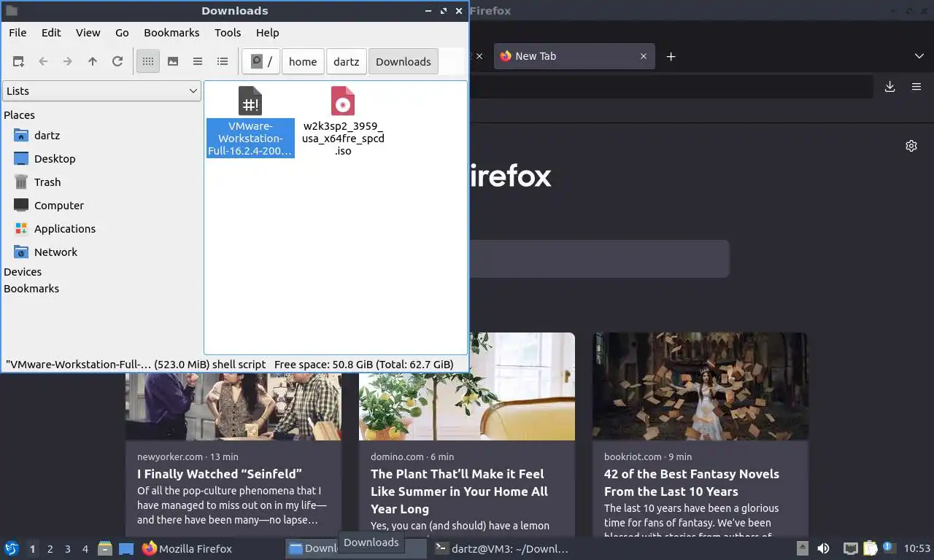Click the Firefox New Tab search box
The width and height of the screenshot is (934, 560).
click(598, 259)
